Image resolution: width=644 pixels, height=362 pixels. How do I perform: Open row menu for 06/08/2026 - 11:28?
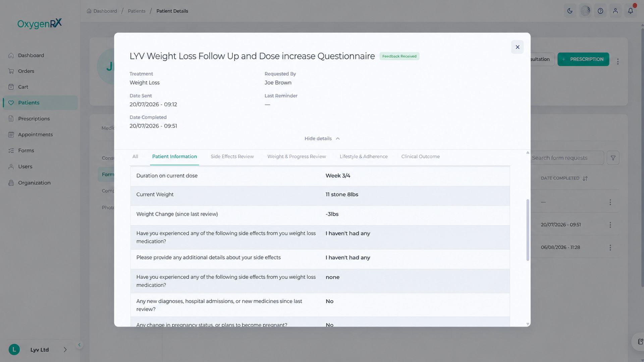pyautogui.click(x=610, y=248)
